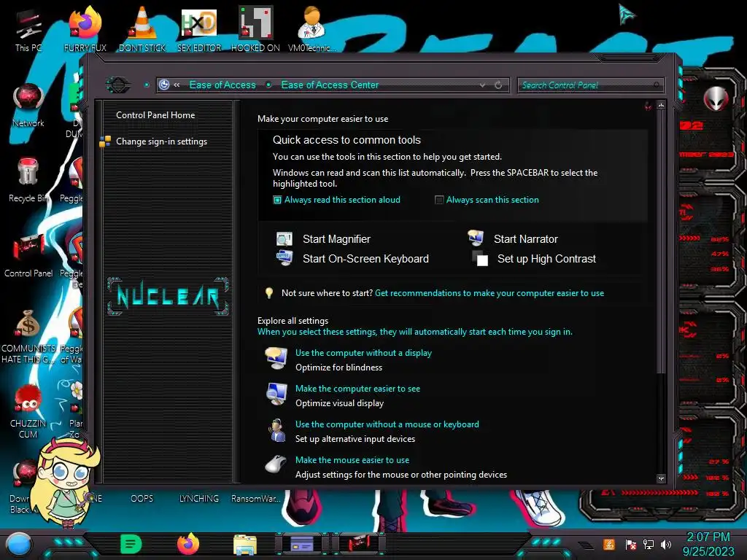Select the VLC cone desktop shortcut
Viewport: 747px width, 560px height.
click(142, 30)
